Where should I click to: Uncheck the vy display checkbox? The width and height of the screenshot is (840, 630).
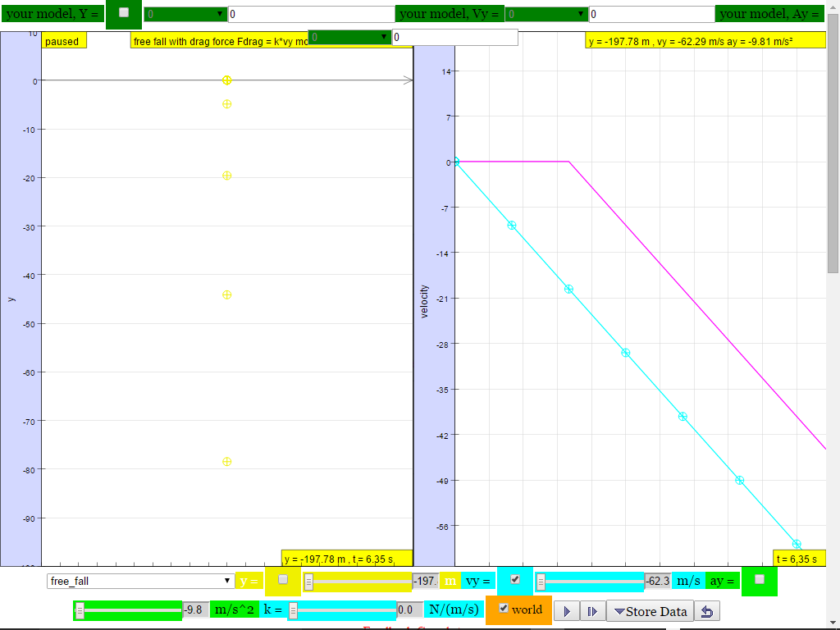point(515,579)
